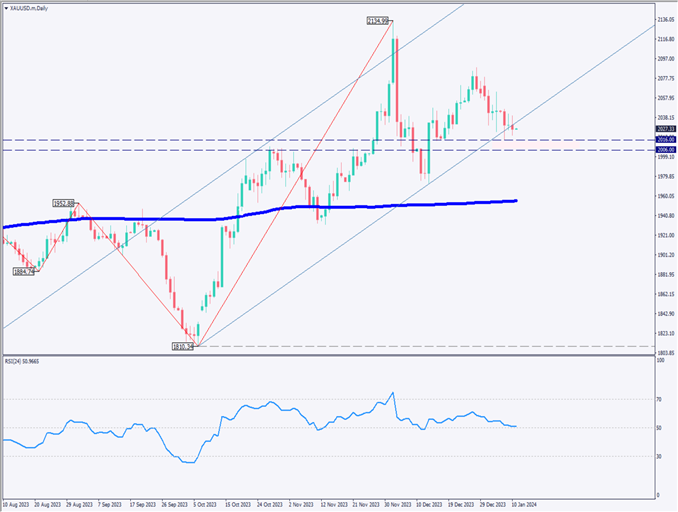The image size is (678, 512).
Task: Click the XAUUSD.m,Daily chart title
Action: (32, 6)
